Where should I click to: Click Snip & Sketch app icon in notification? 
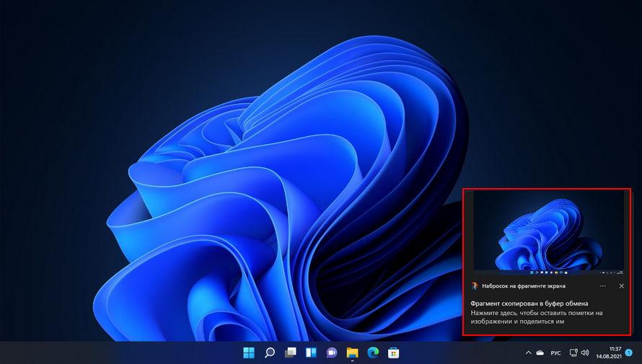tap(474, 286)
